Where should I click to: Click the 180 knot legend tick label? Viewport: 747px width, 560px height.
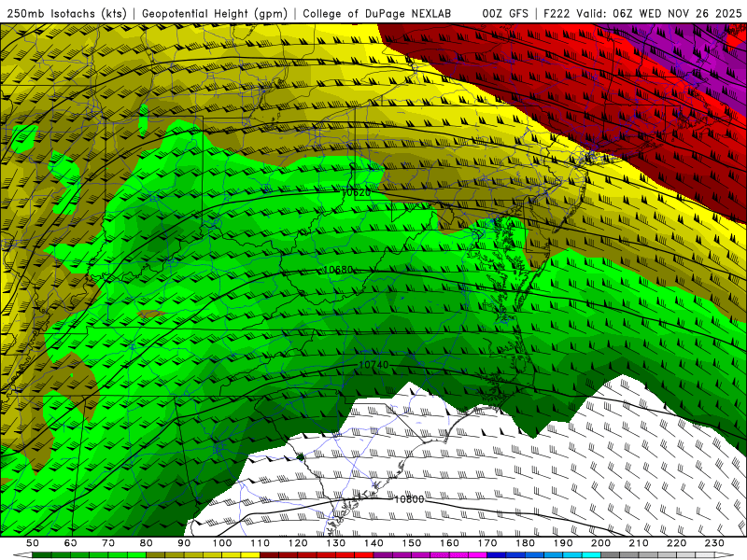pyautogui.click(x=525, y=543)
